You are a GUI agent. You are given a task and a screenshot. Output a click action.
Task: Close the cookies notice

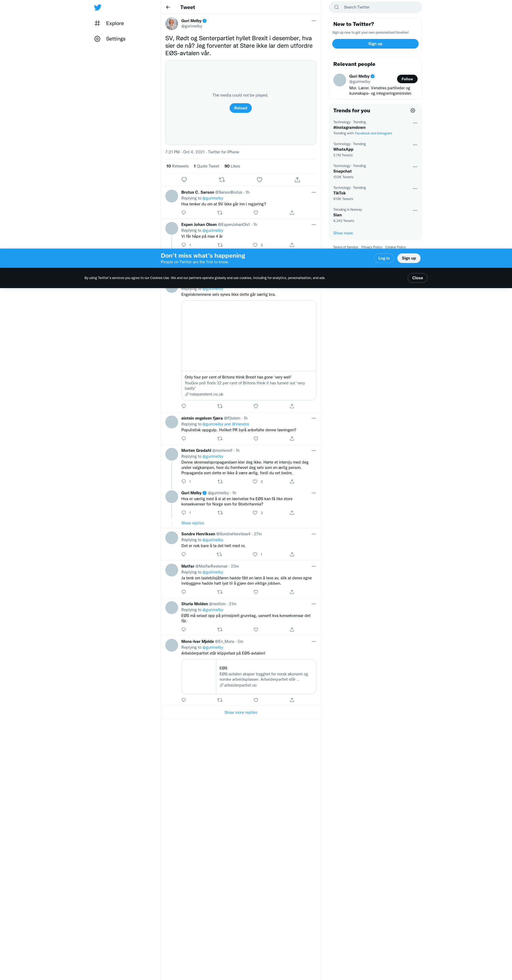coord(417,278)
